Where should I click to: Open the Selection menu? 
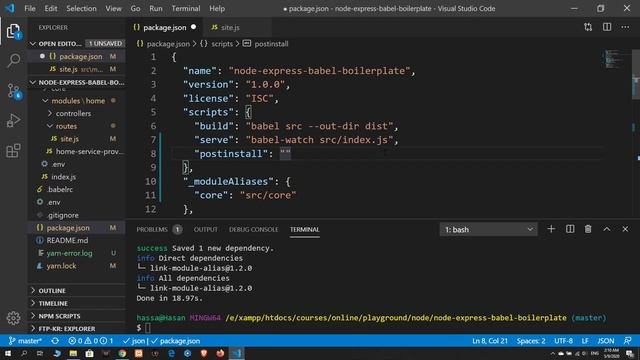click(x=81, y=9)
